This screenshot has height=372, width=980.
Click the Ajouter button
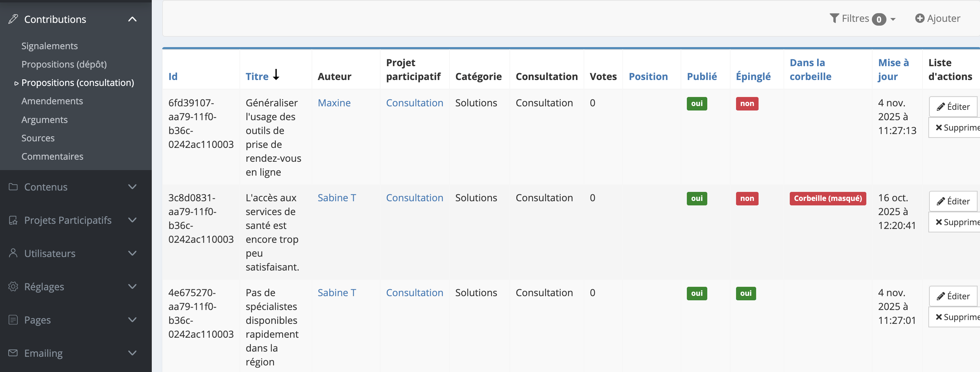(x=937, y=18)
